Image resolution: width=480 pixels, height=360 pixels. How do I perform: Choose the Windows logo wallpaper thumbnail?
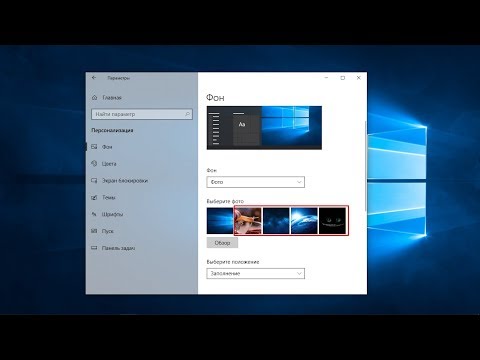point(220,221)
